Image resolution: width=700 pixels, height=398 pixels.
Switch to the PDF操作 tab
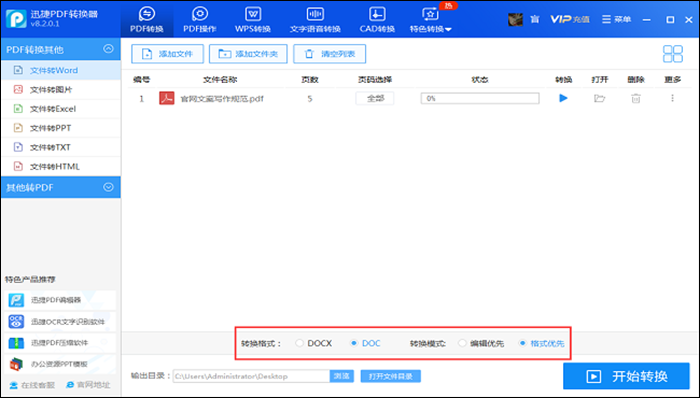click(200, 20)
